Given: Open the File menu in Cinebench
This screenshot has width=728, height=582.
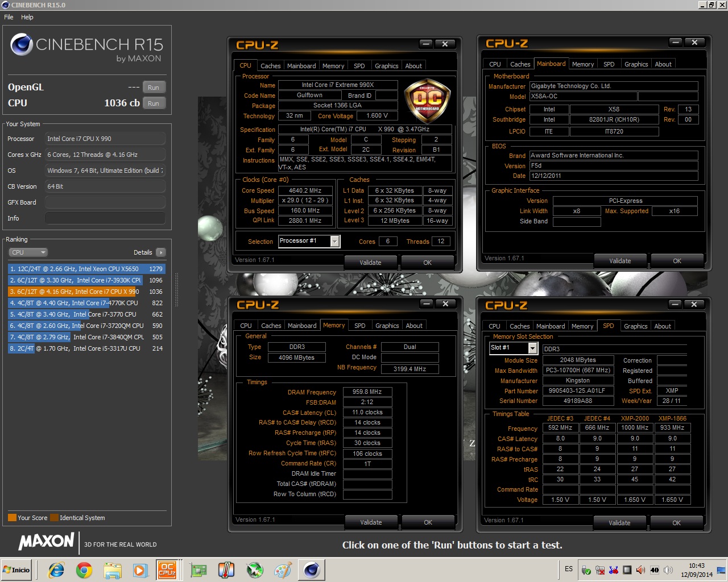Looking at the screenshot, I should pyautogui.click(x=9, y=17).
